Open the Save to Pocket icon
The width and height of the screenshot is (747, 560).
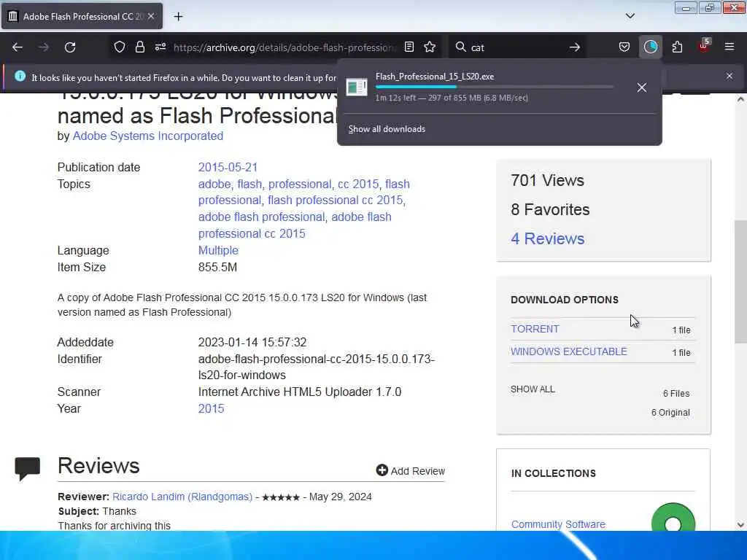pyautogui.click(x=624, y=47)
